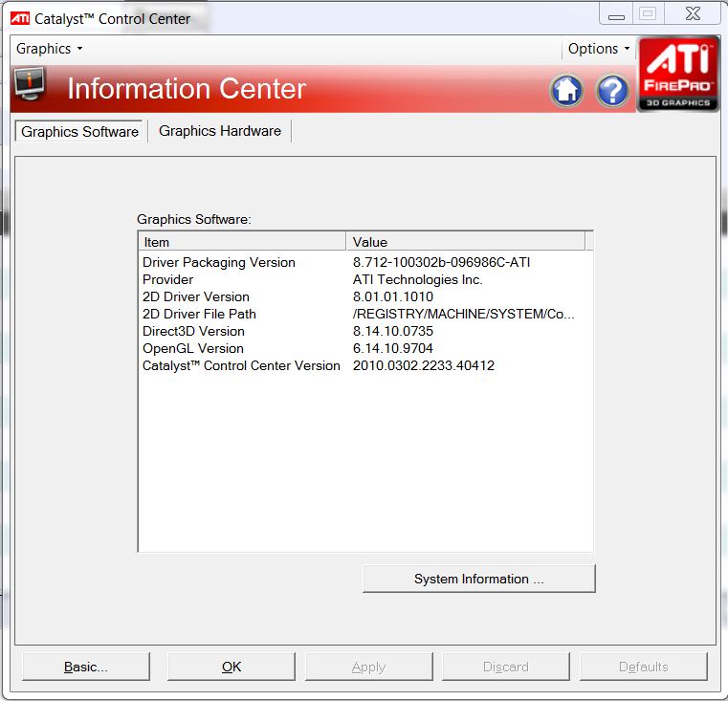Switch to the Graphics Software tab

pyautogui.click(x=79, y=131)
